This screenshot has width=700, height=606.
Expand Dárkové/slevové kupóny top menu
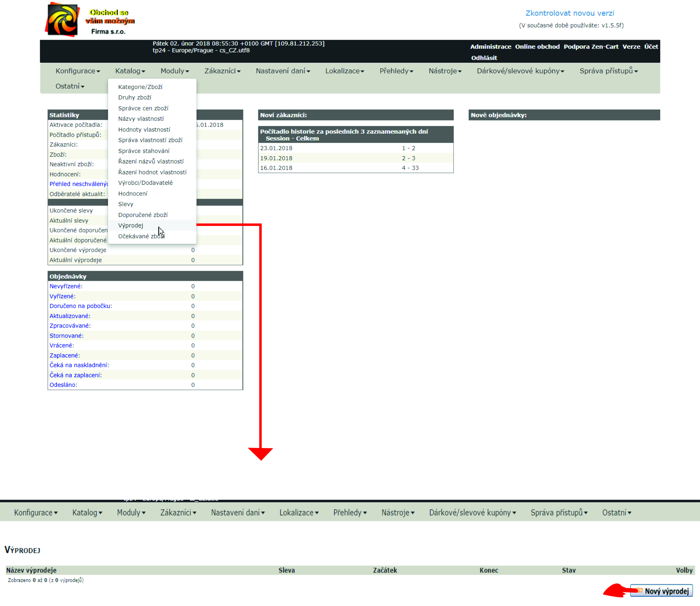[520, 71]
